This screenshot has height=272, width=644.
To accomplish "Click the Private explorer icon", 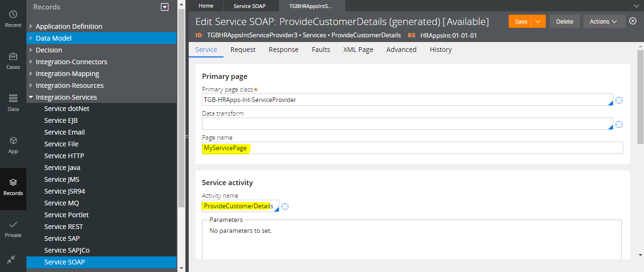I will 13,228.
